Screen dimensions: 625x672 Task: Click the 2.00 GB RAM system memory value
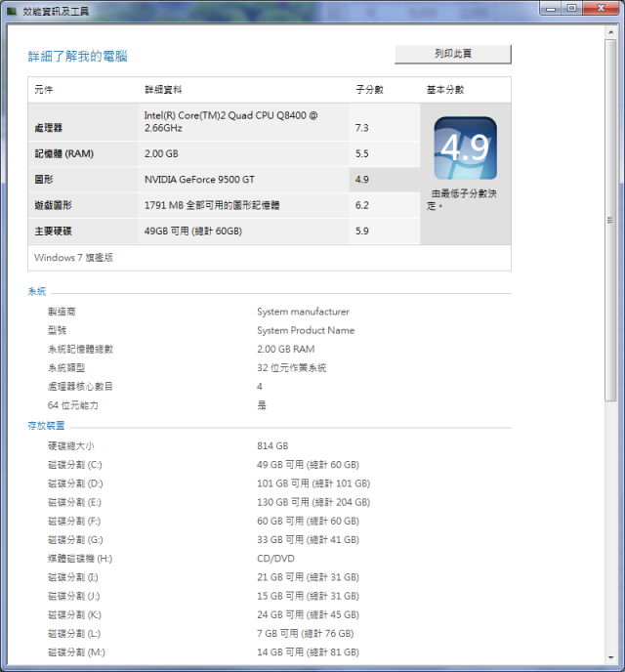[286, 350]
